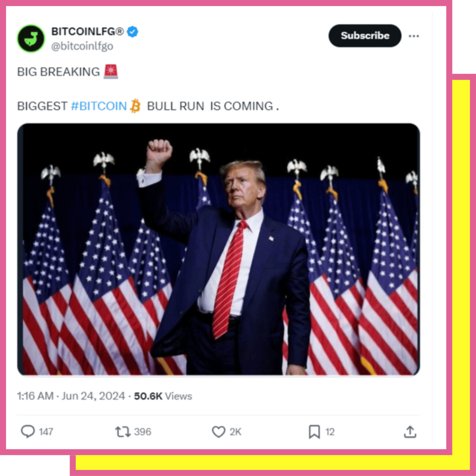This screenshot has width=476, height=476.
Task: Click the orange Bitcoin symbol emoji
Action: 136,106
